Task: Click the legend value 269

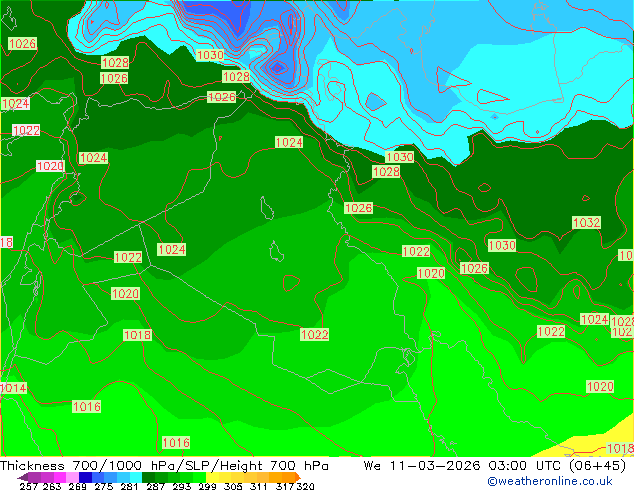Action: pyautogui.click(x=78, y=486)
